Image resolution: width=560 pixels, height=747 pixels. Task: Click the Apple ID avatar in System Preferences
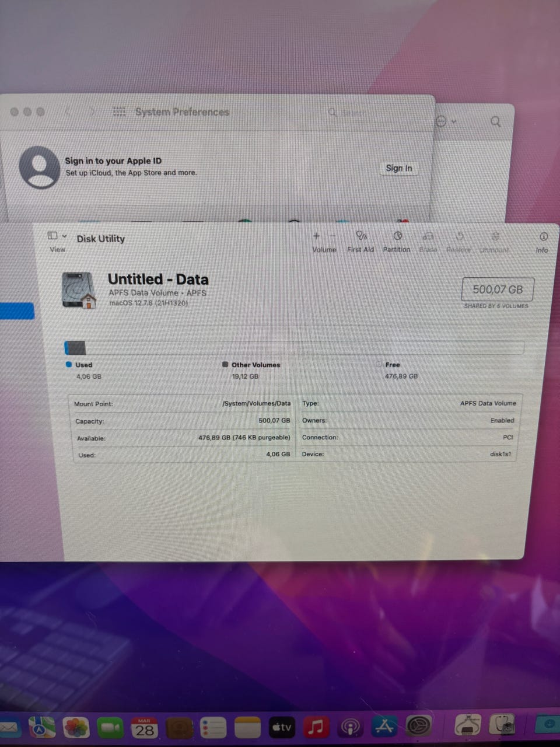(40, 167)
